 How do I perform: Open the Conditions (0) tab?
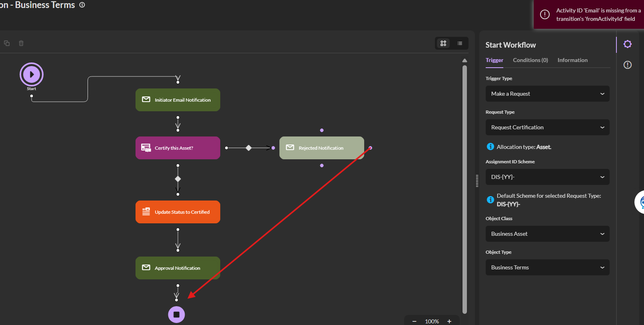530,60
